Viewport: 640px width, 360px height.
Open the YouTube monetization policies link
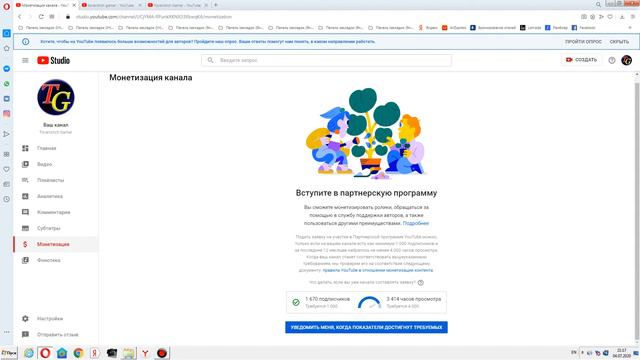point(378,270)
